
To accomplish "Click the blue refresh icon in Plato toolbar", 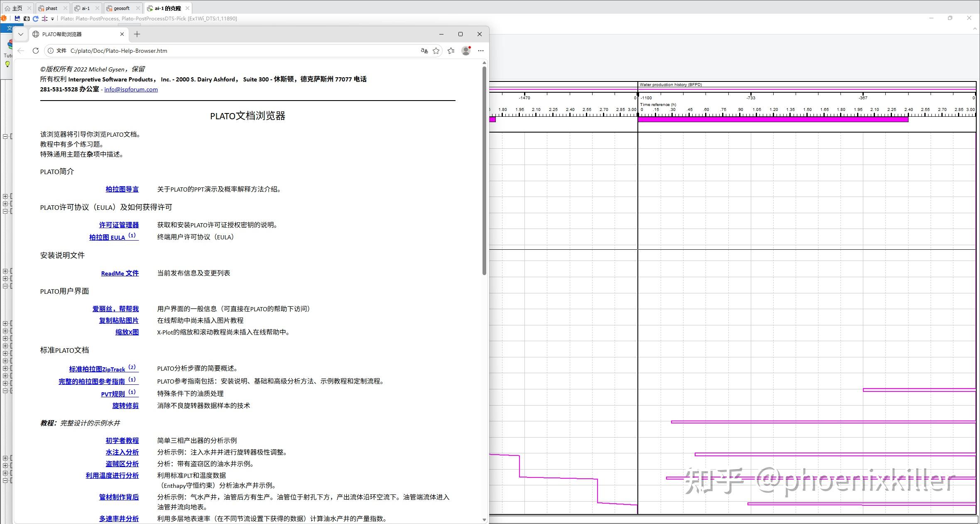I will (x=36, y=19).
